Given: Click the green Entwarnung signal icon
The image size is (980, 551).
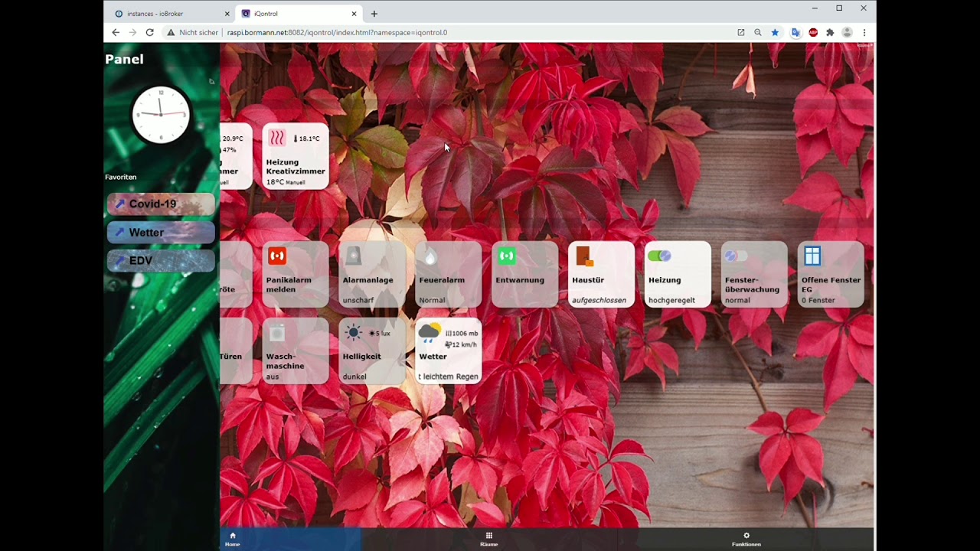Looking at the screenshot, I should (507, 256).
